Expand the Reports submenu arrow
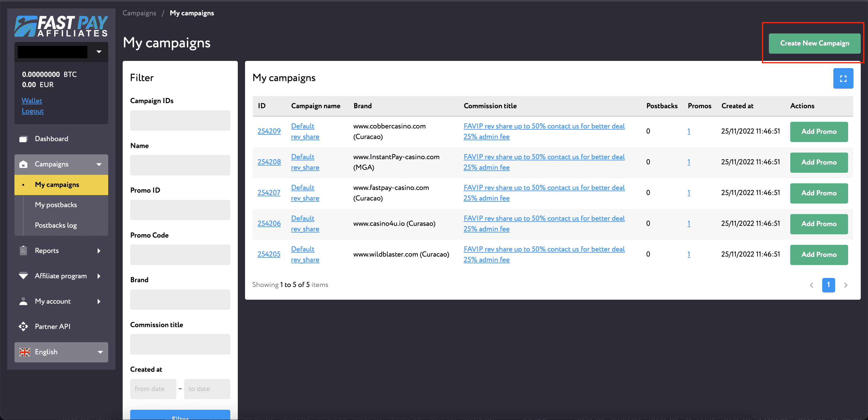Screen dimensions: 868x420 [x=99, y=251]
